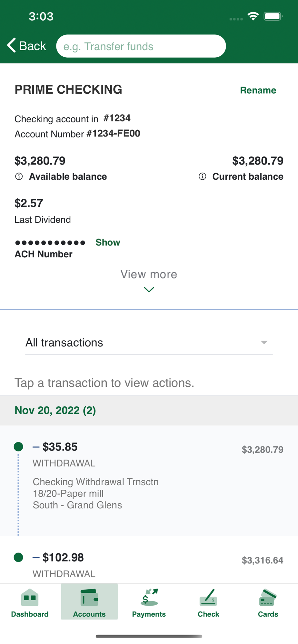This screenshot has height=644, width=298.
Task: Rename the Prime Checking account
Action: coord(258,90)
